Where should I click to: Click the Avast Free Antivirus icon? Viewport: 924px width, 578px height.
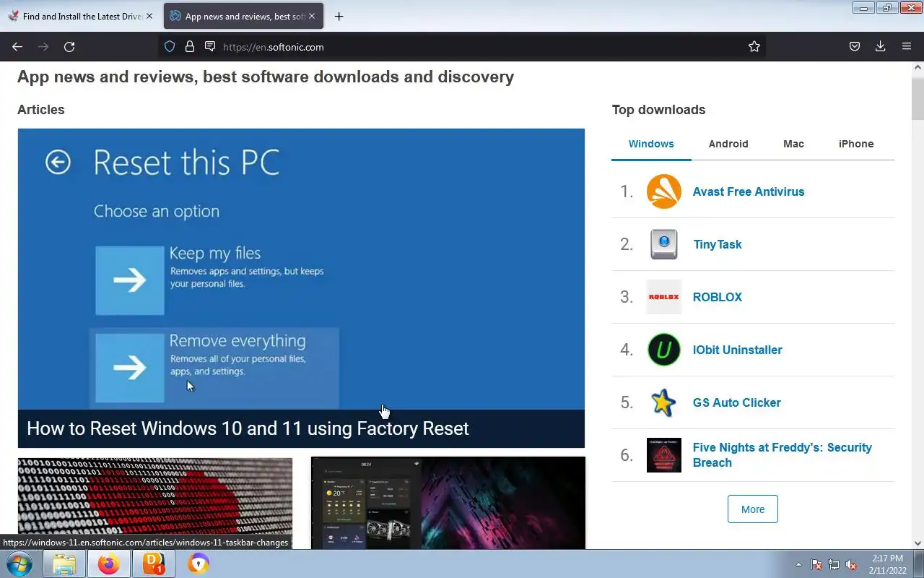(x=664, y=191)
